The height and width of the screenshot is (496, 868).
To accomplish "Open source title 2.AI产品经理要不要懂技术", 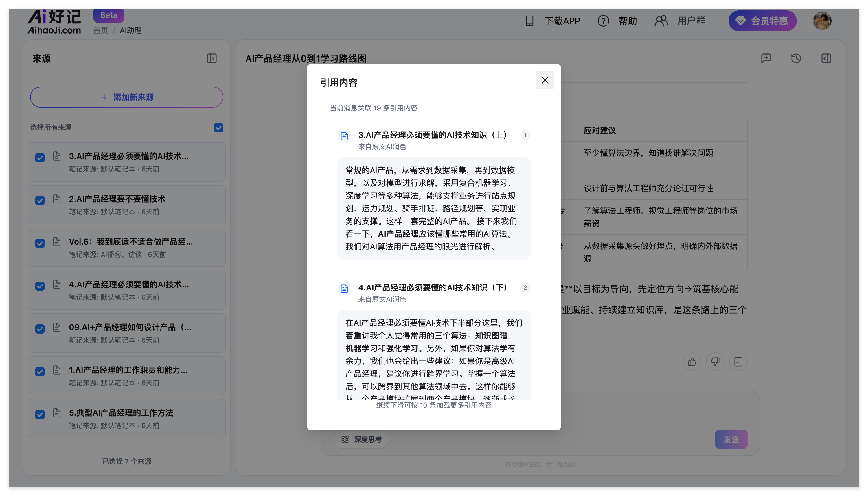I will (117, 199).
